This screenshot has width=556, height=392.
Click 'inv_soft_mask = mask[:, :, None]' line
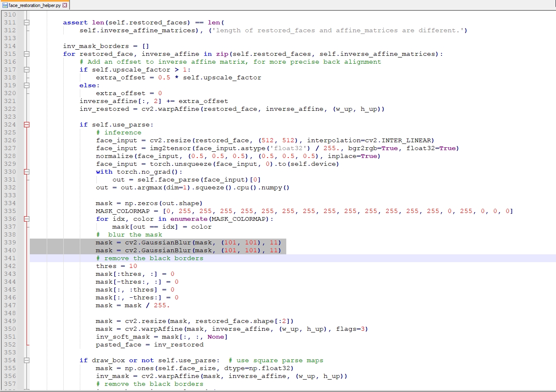(162, 337)
